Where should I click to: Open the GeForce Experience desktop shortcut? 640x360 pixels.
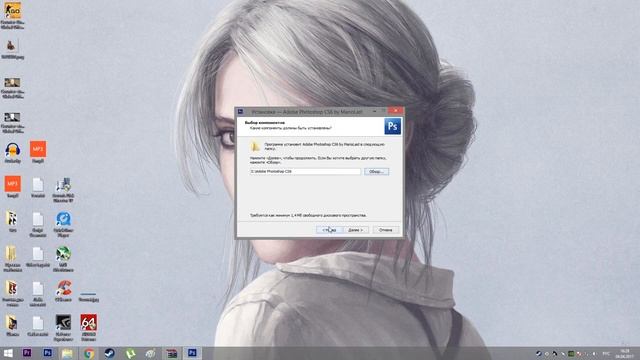[x=63, y=328]
